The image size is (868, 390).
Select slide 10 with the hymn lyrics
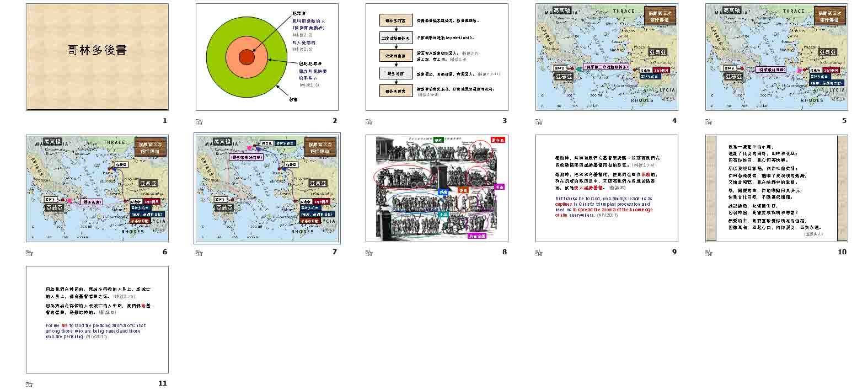(776, 189)
